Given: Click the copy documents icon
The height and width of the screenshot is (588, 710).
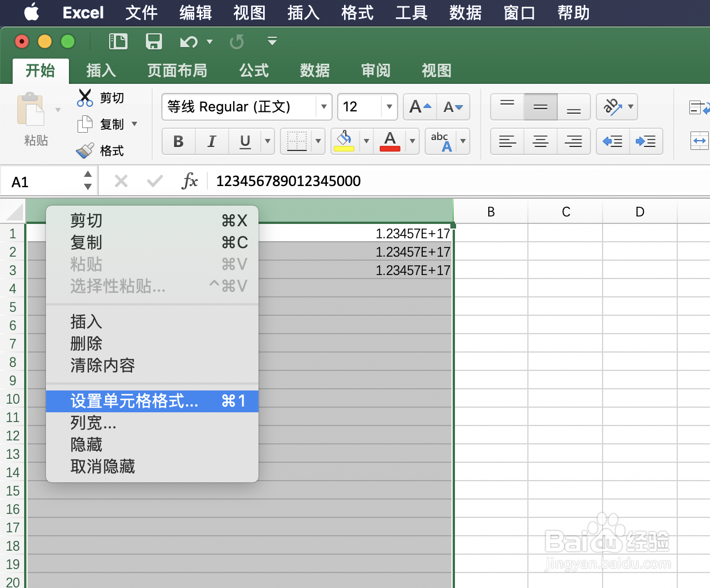Looking at the screenshot, I should pyautogui.click(x=84, y=124).
